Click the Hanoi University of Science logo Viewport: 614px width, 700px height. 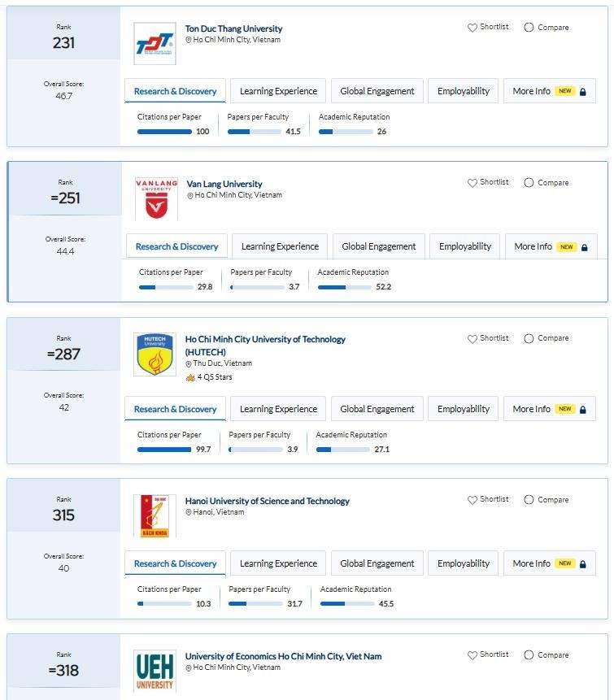(x=155, y=516)
